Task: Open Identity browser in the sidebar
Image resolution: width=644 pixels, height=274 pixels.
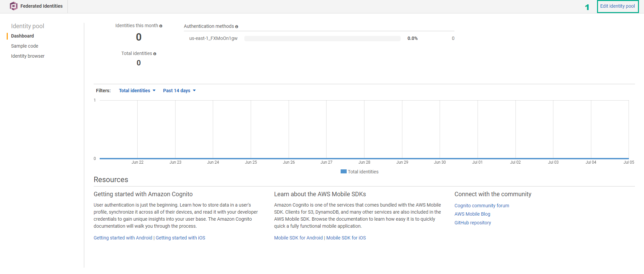Action: pos(28,56)
